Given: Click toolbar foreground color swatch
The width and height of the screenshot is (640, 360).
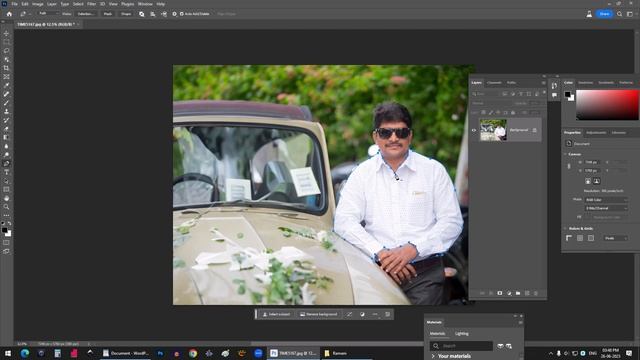Looking at the screenshot, I should [4, 231].
